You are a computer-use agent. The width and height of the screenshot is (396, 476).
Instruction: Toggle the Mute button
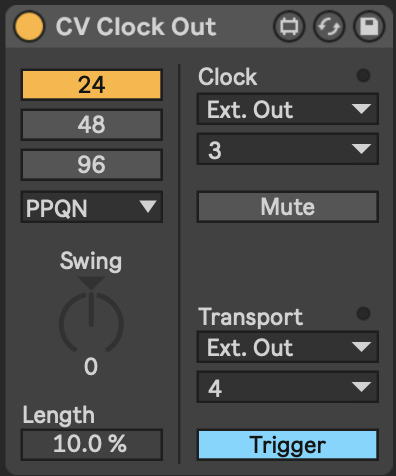click(x=288, y=207)
